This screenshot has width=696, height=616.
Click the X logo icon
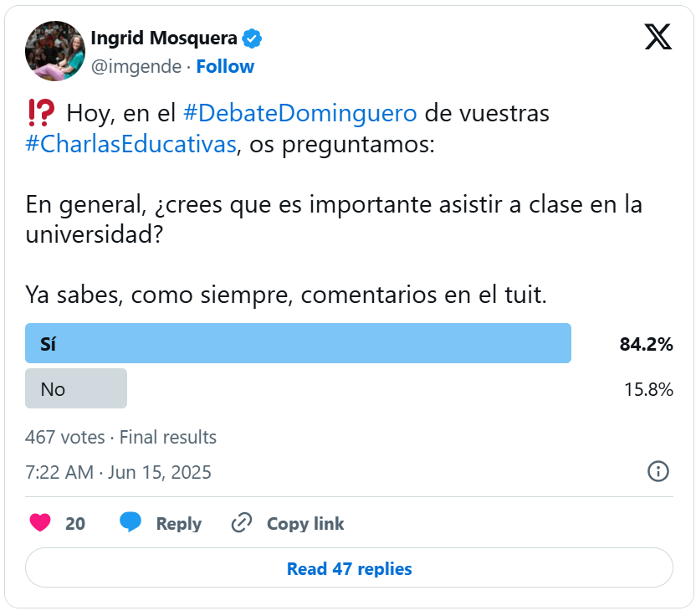point(658,36)
